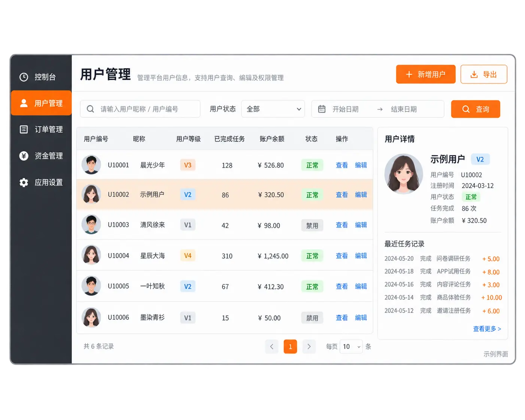
Task: Click 查看 for user 晨光少年
Action: [x=342, y=165]
